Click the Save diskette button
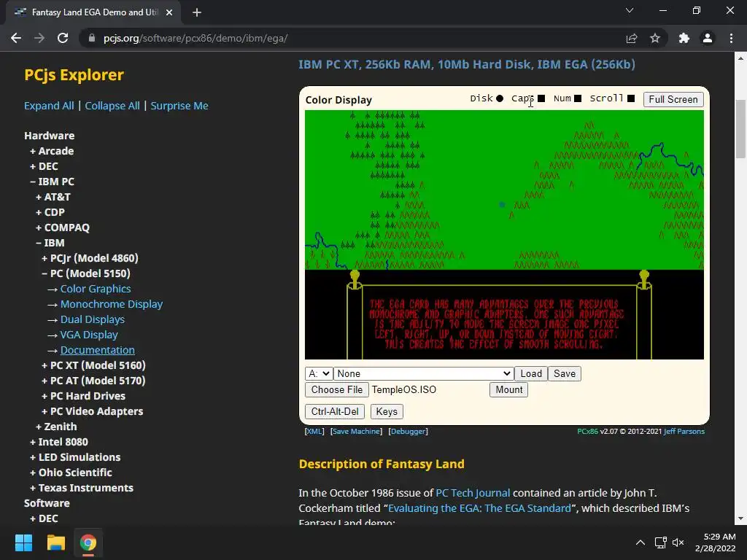Screen dimensions: 747x560 pyautogui.click(x=565, y=373)
